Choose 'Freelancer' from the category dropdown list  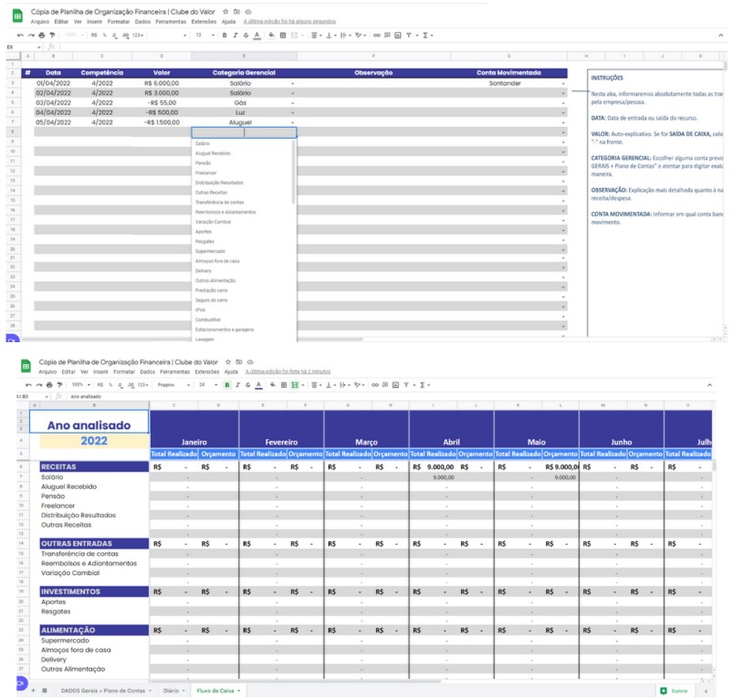click(x=206, y=173)
